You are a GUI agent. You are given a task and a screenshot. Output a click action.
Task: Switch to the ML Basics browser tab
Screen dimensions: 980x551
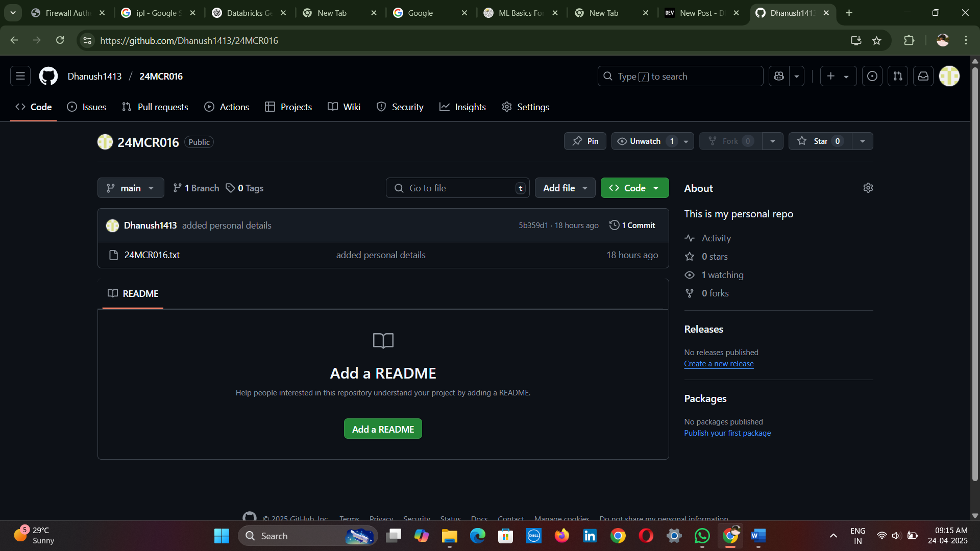tap(521, 13)
